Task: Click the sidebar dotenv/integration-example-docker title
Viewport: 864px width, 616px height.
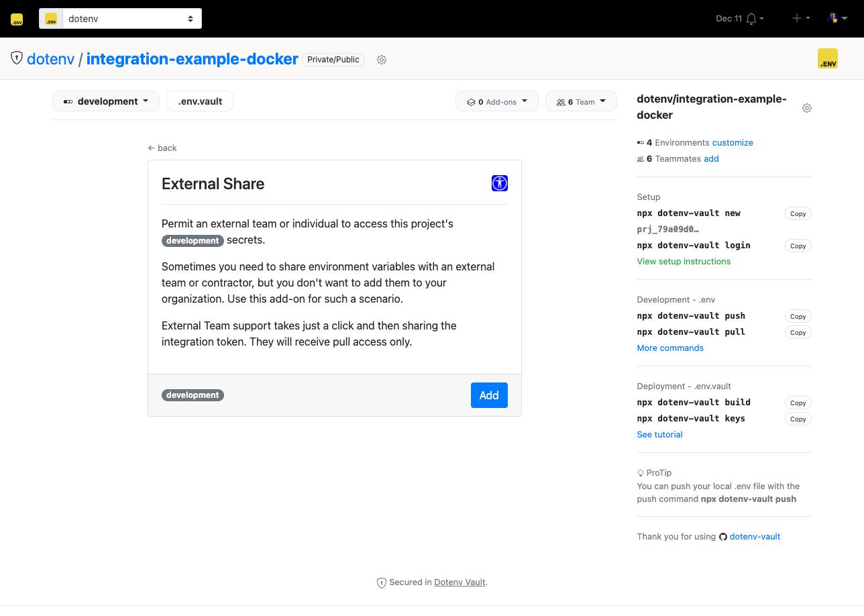Action: point(712,107)
